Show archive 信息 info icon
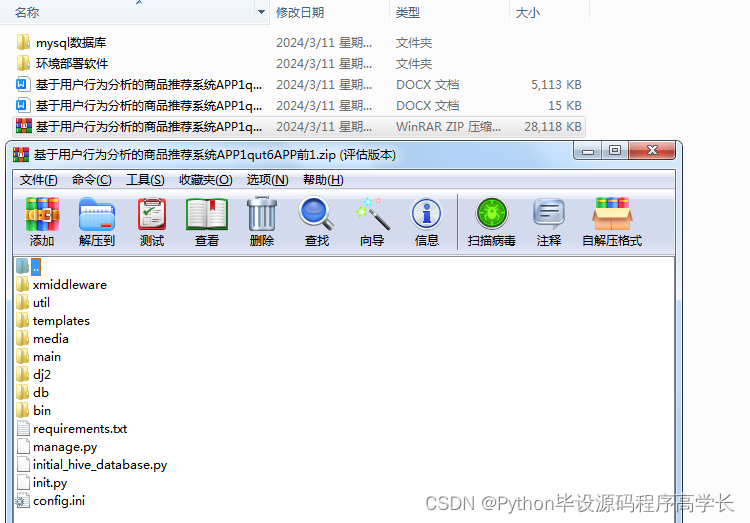This screenshot has height=523, width=750. (x=426, y=214)
